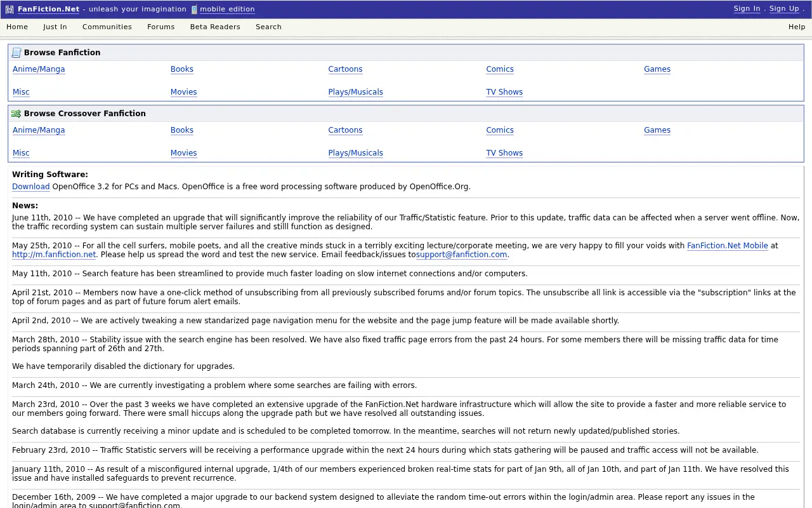Click the Writing Software: heading text
The image size is (812, 508).
click(x=50, y=175)
